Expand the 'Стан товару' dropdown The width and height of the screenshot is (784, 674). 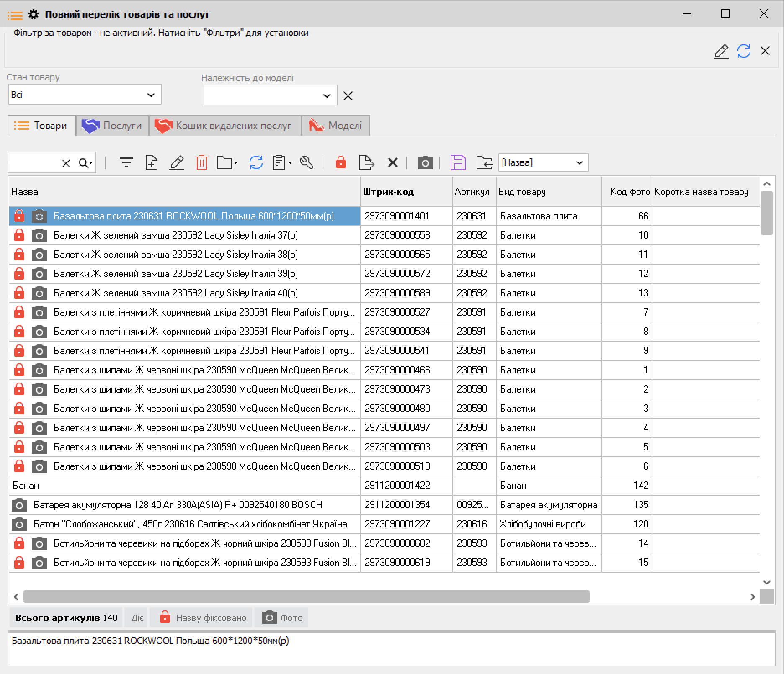point(151,95)
